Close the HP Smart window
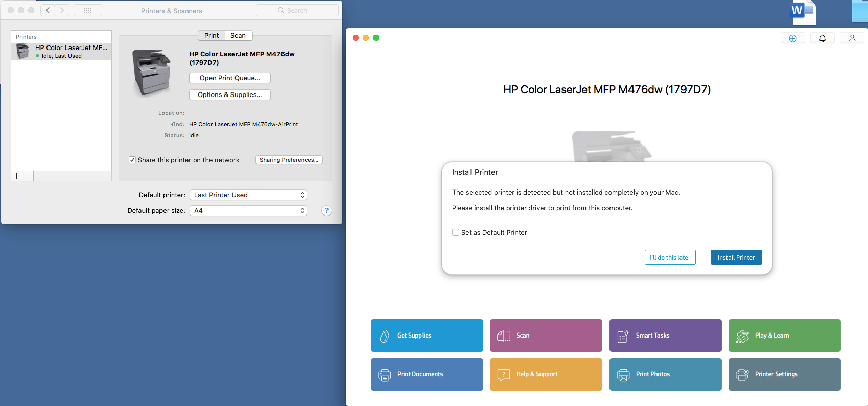Screen dimensions: 868x406 pos(356,38)
